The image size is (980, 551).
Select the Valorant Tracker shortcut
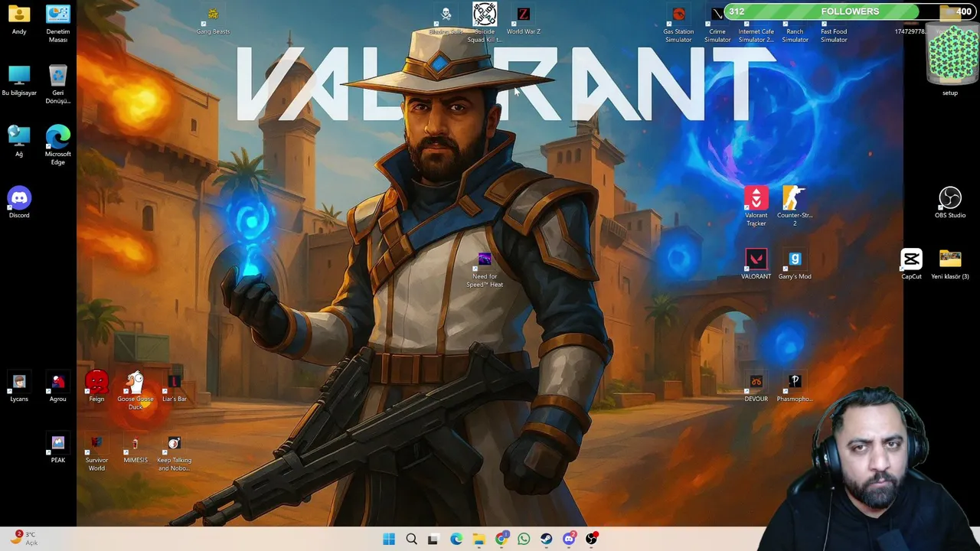pyautogui.click(x=756, y=207)
